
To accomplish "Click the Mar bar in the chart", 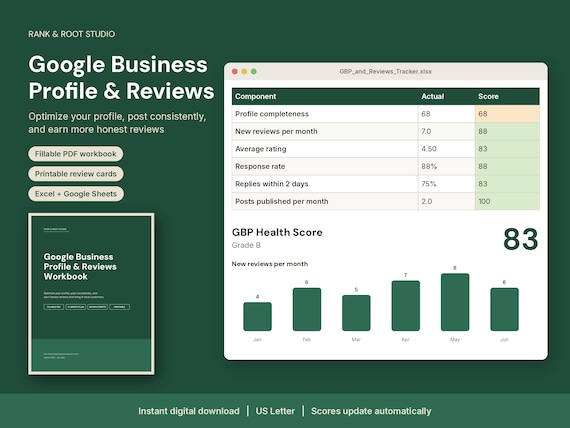I will click(x=356, y=313).
